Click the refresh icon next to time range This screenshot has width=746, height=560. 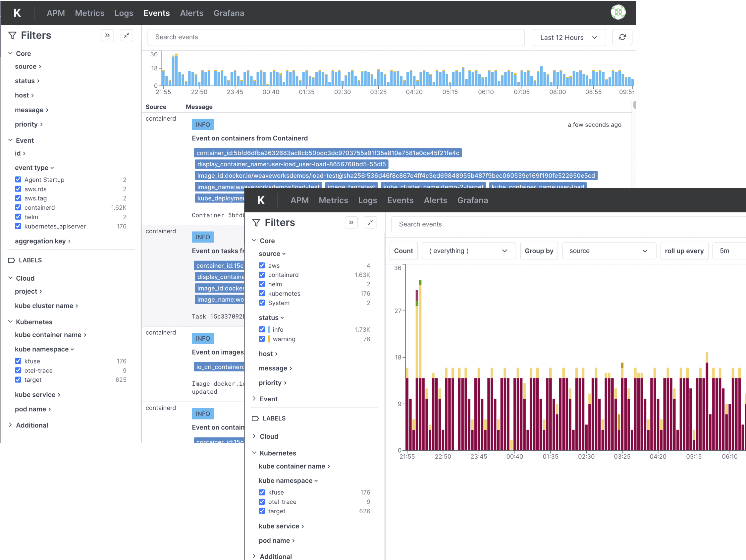622,37
